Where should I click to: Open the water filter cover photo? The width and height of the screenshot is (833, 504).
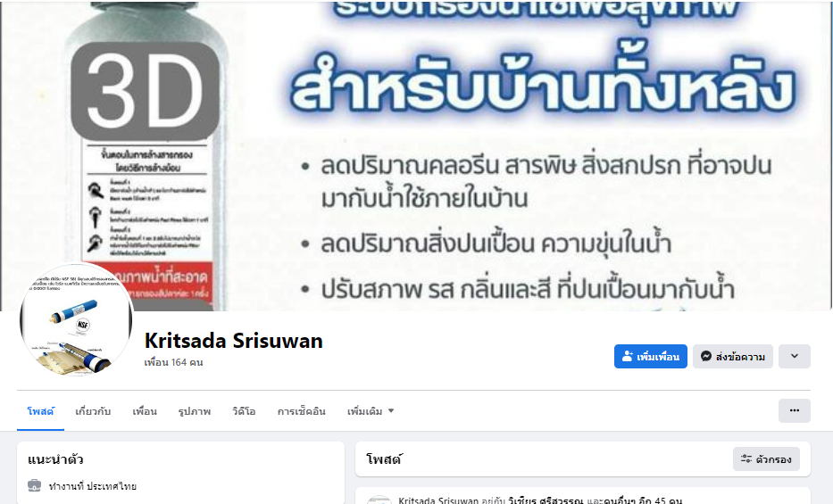click(416, 155)
